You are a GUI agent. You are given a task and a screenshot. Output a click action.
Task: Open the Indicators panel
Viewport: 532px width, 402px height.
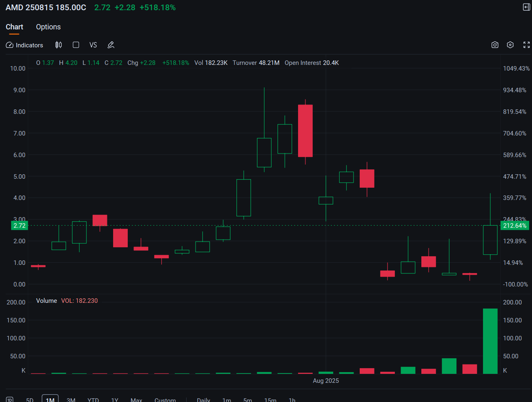[24, 45]
